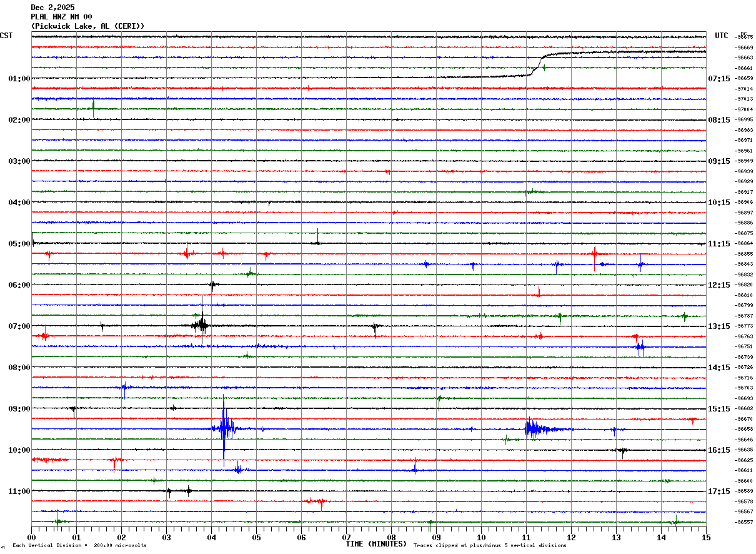This screenshot has width=756, height=554.
Task: Click the station code "PLAL HNZ NM 00"
Action: tap(61, 17)
